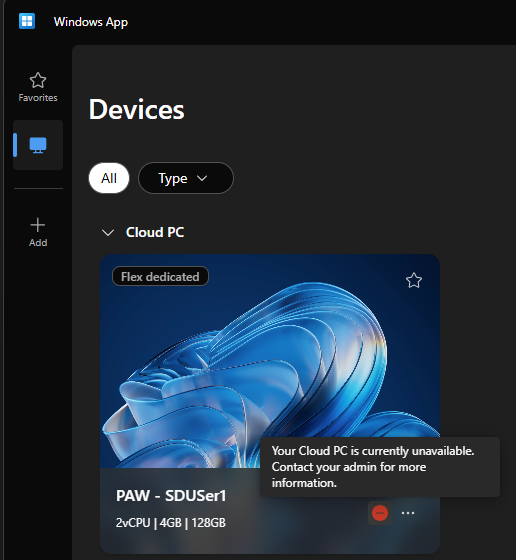
Task: Click the Cloud PC section label
Action: coord(155,232)
